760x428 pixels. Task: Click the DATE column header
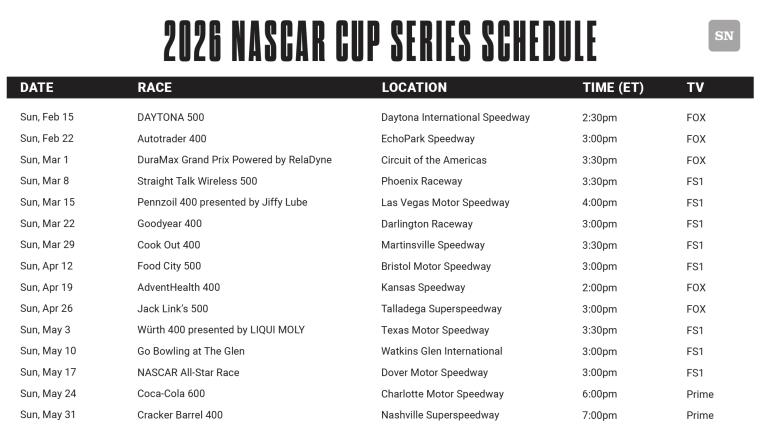37,88
